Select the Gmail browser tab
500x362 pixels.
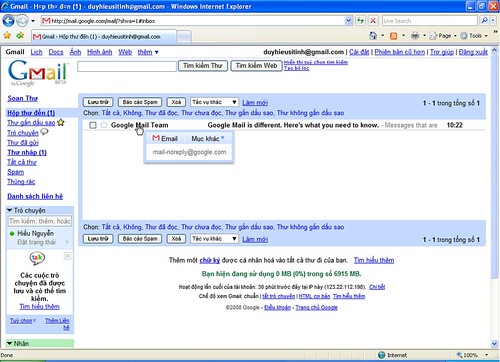click(x=103, y=36)
